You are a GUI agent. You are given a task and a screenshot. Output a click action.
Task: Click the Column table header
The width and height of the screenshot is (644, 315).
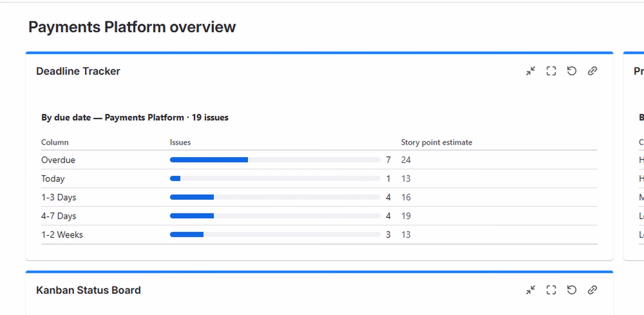click(x=55, y=142)
